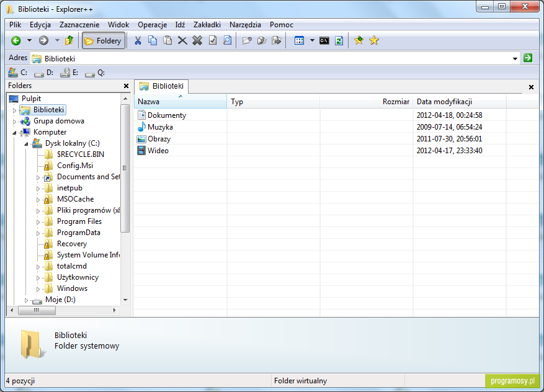Open the Back history dropdown arrow
The width and height of the screenshot is (544, 392).
[30, 40]
